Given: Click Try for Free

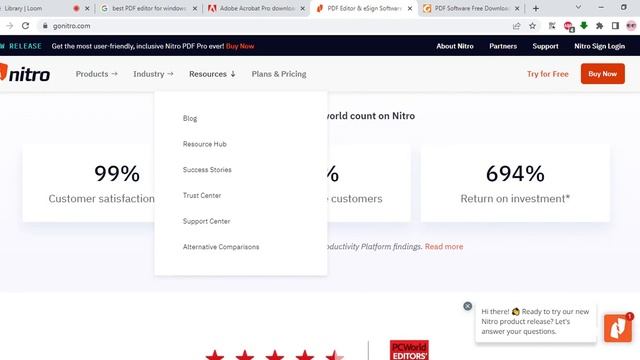Looking at the screenshot, I should tap(548, 74).
